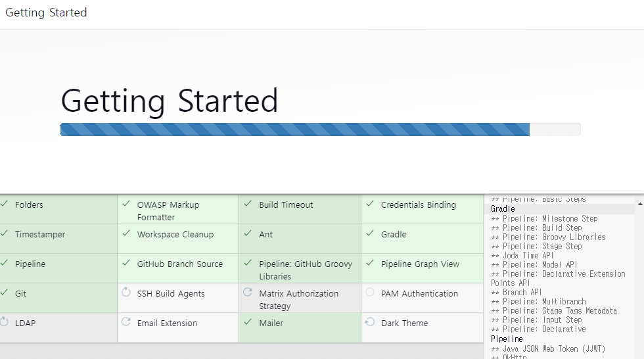Viewport: 644px width, 359px height.
Task: Select the Gradle label in the plugin grid
Action: pos(394,234)
